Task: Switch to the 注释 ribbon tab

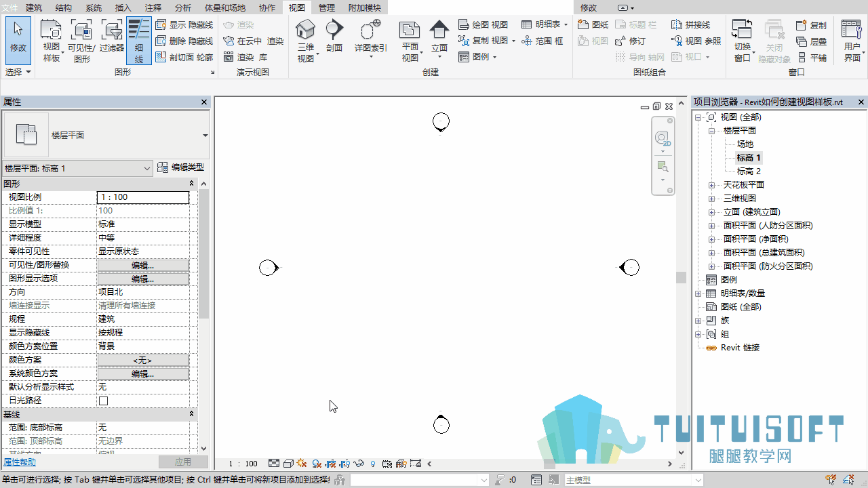Action: click(153, 8)
